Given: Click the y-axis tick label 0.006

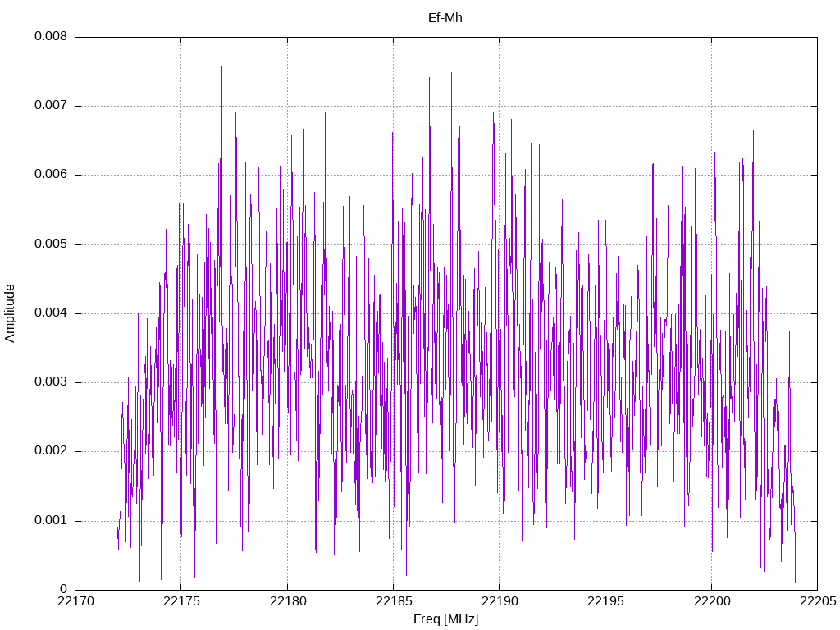Looking at the screenshot, I should pyautogui.click(x=51, y=175).
